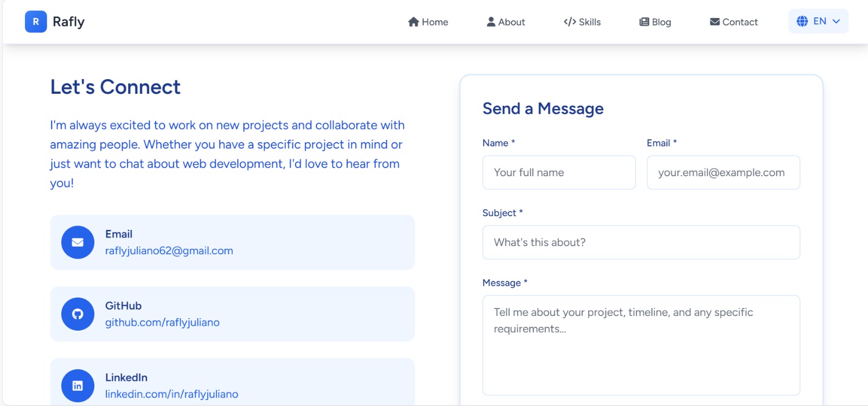Open the Skills navigation item
The height and width of the screenshot is (406, 868).
[589, 22]
